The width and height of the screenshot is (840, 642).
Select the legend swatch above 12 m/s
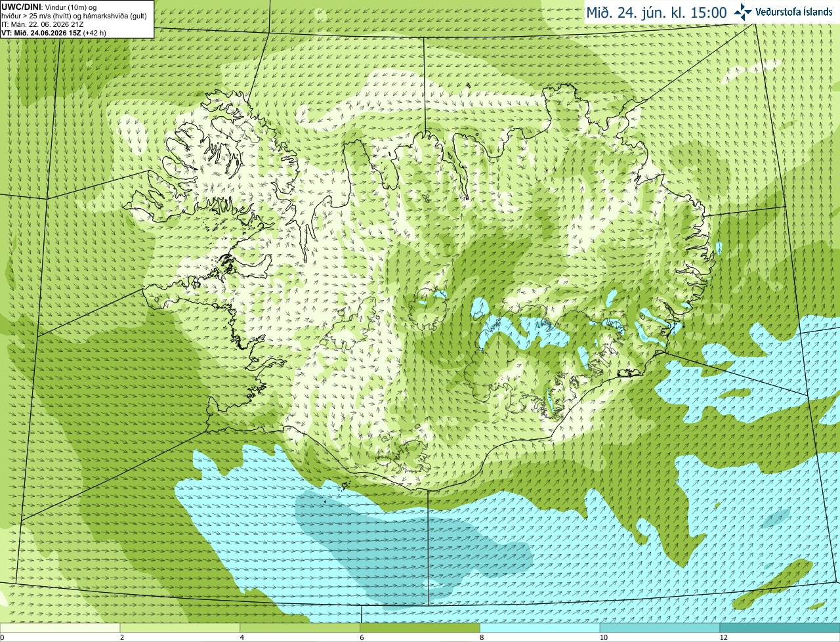780,628
